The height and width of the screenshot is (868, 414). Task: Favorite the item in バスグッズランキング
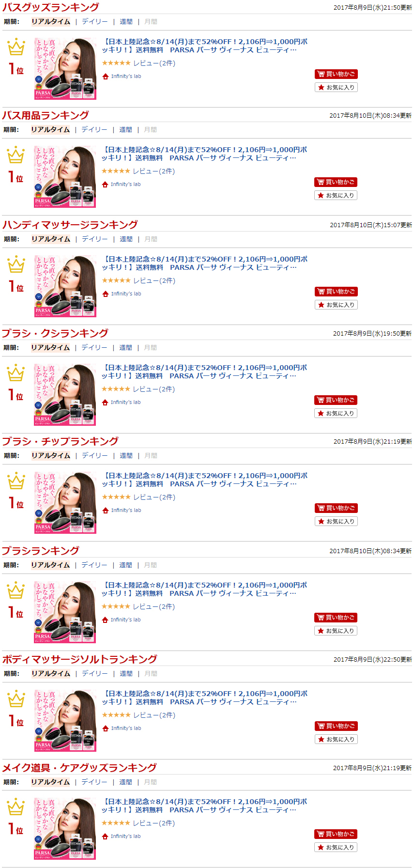pyautogui.click(x=336, y=87)
